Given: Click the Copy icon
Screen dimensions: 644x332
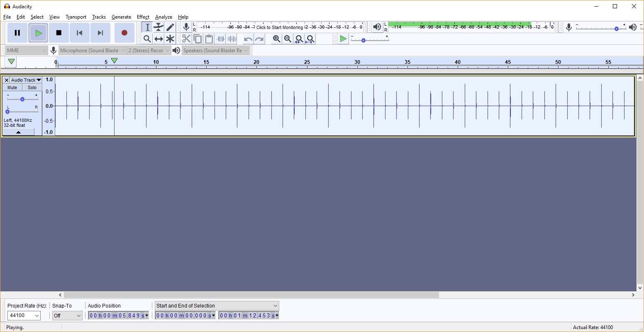Looking at the screenshot, I should (x=198, y=39).
